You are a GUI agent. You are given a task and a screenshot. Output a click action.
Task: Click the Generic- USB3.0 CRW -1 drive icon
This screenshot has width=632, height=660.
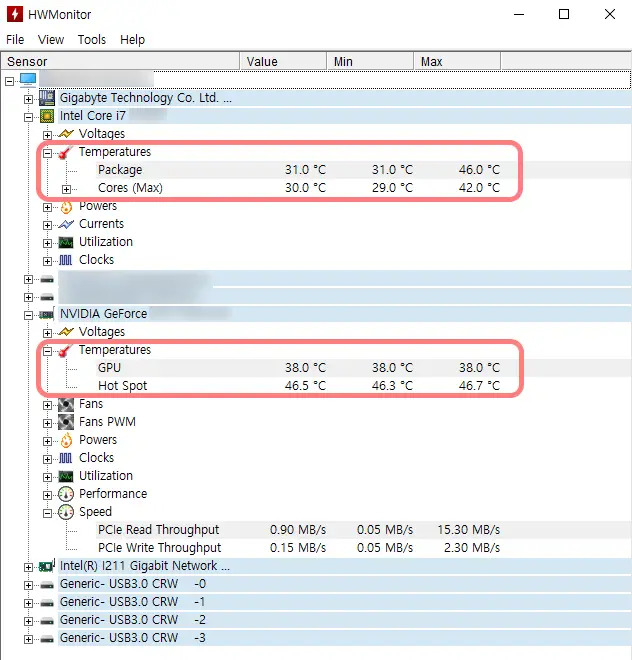47,603
